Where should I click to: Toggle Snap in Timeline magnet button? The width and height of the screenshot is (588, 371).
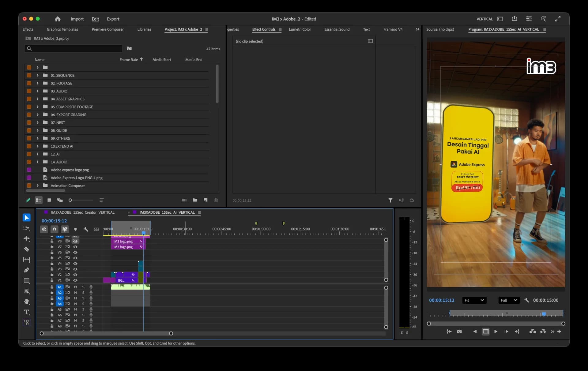(x=55, y=229)
